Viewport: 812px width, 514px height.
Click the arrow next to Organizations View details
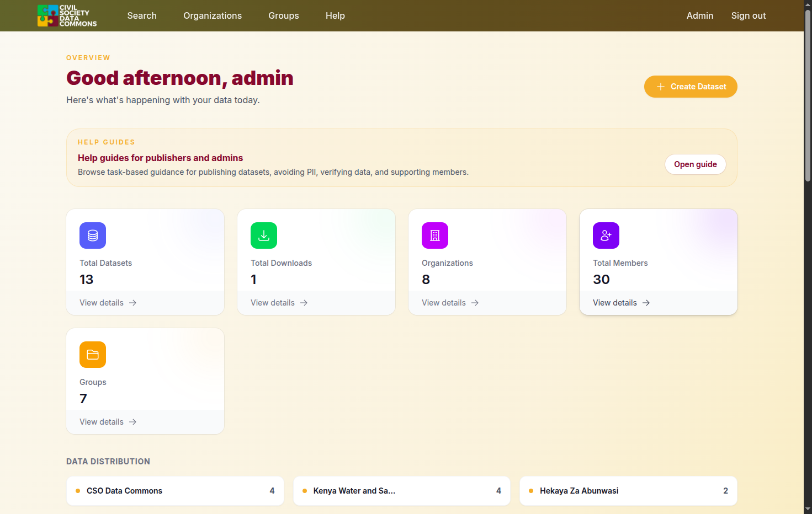[x=475, y=303]
